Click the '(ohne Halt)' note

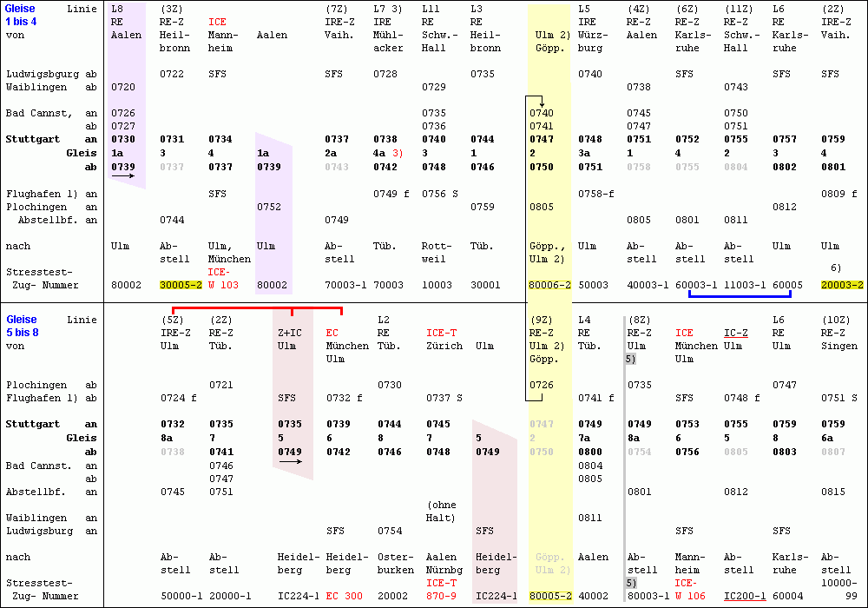(441, 512)
